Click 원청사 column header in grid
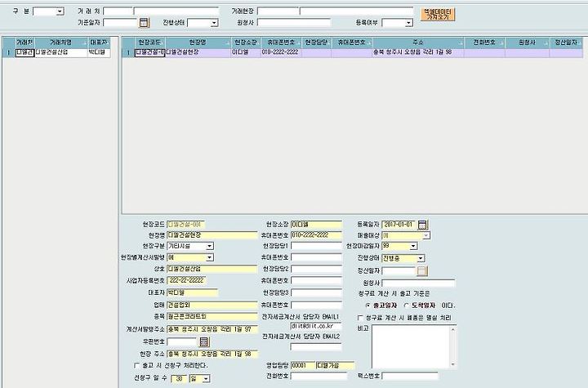 coord(527,42)
